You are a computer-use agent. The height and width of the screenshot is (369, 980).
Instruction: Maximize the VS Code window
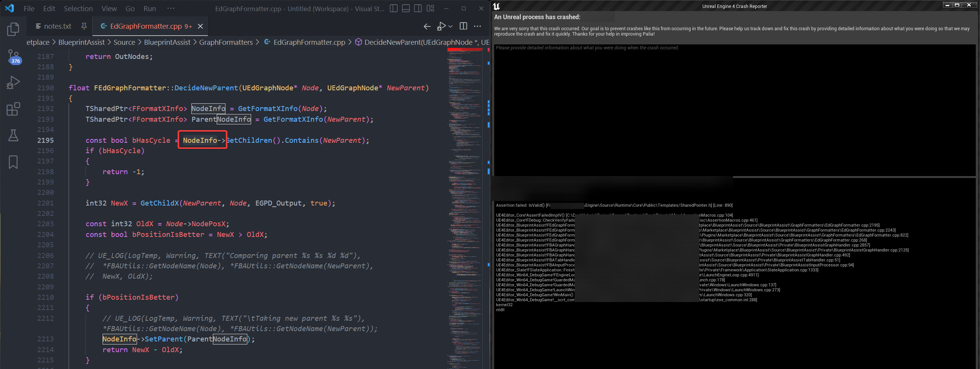pos(464,8)
